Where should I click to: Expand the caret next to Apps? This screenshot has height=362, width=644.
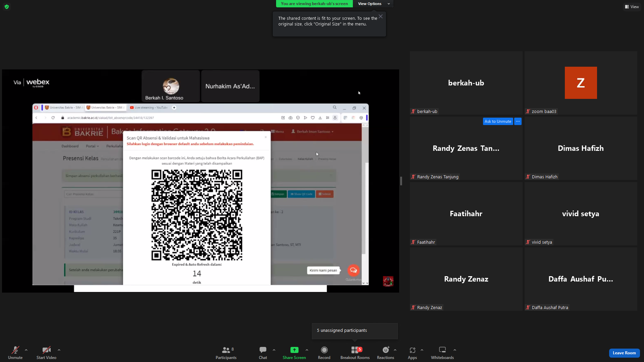coord(422,350)
